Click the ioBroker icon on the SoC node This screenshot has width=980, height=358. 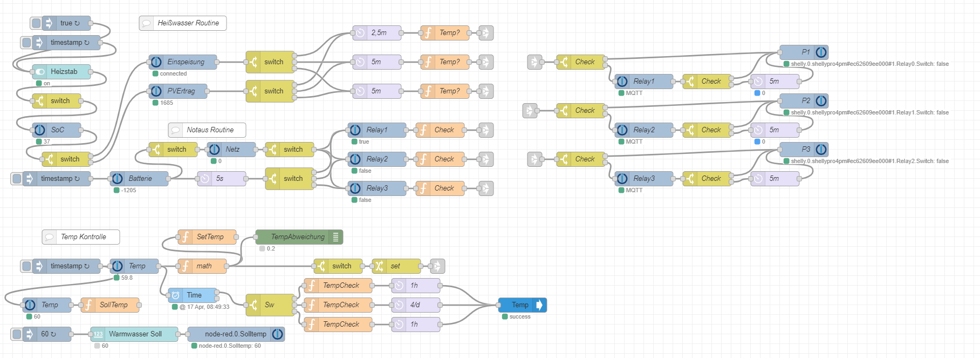click(39, 130)
